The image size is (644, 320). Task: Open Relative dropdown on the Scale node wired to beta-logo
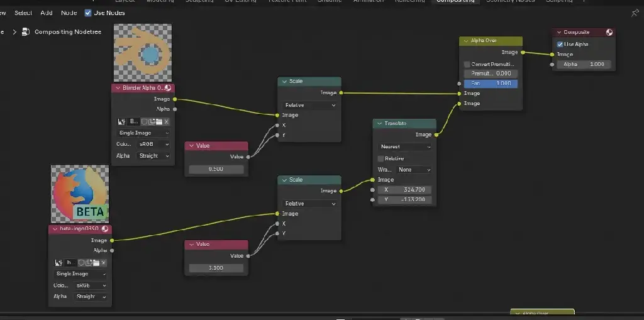[309, 204]
